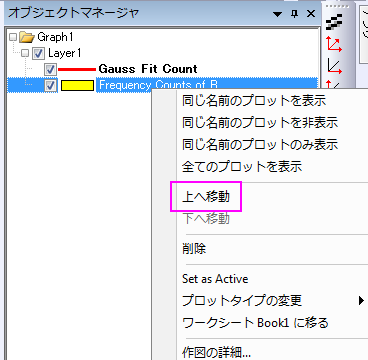
Task: Open Object Manager panel options dropdown arrow
Action: 277,14
